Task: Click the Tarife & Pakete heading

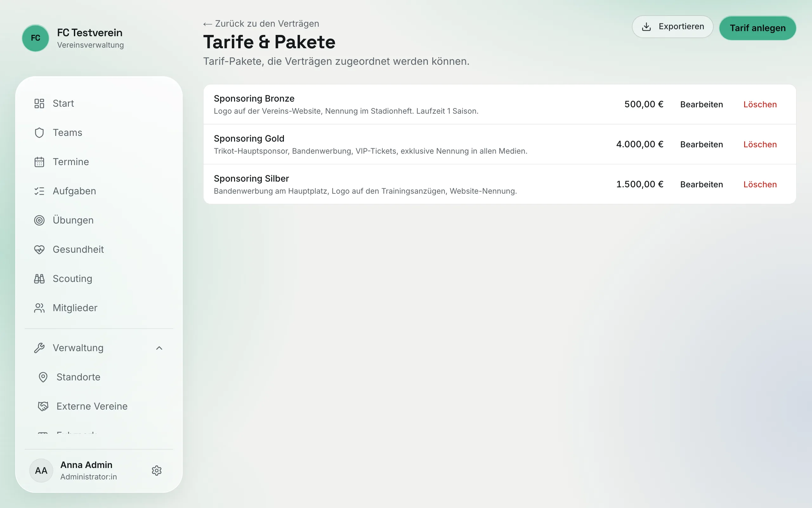Action: pyautogui.click(x=269, y=42)
